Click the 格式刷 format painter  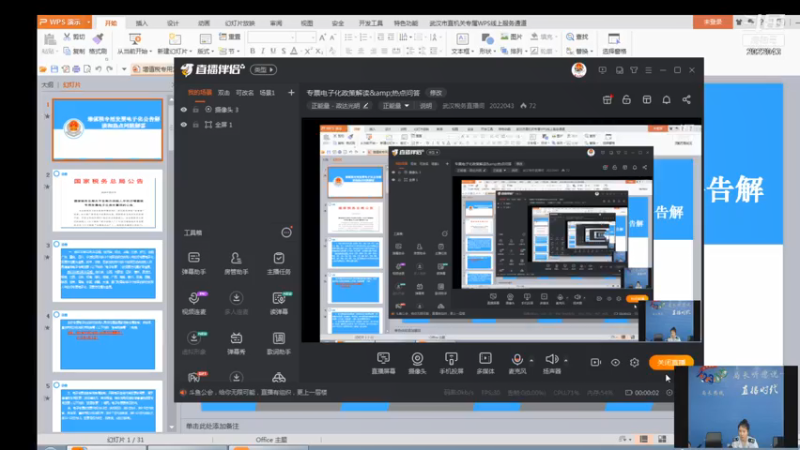coord(98,44)
